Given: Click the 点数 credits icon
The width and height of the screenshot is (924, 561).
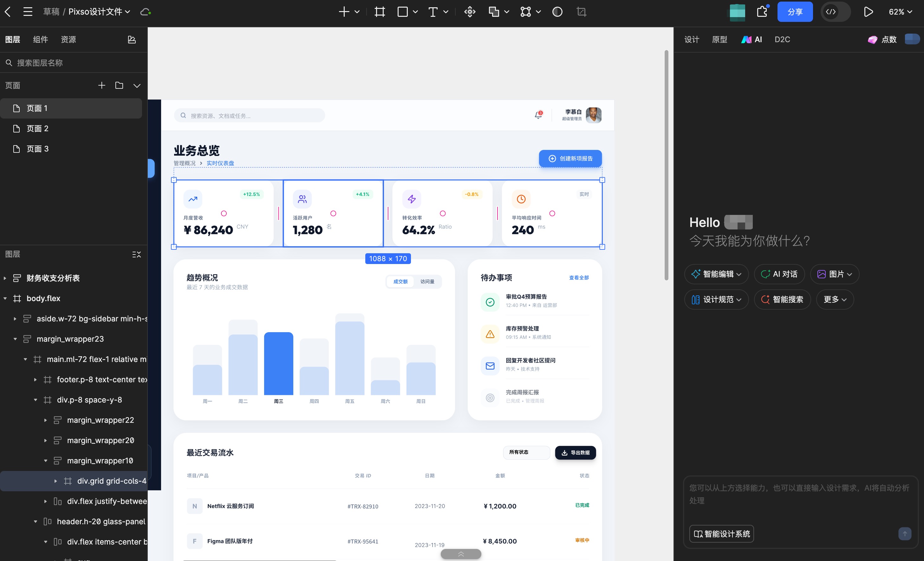Looking at the screenshot, I should tap(873, 39).
